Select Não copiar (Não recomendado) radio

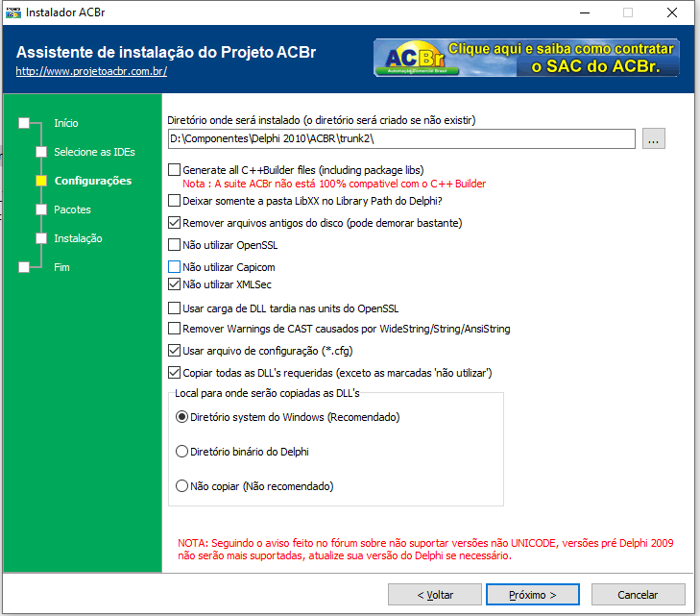tap(181, 485)
